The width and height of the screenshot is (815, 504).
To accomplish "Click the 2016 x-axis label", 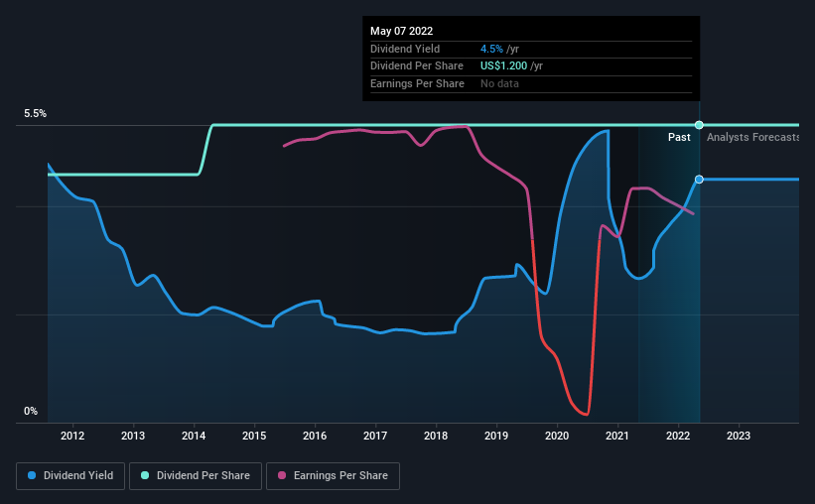I will click(x=315, y=436).
